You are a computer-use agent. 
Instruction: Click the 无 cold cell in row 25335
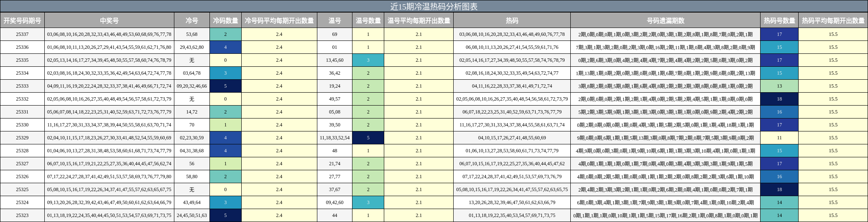coord(191,60)
